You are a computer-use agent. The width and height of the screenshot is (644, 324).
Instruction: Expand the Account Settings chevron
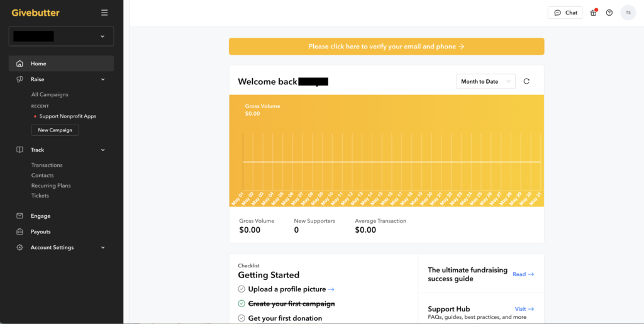pyautogui.click(x=103, y=248)
